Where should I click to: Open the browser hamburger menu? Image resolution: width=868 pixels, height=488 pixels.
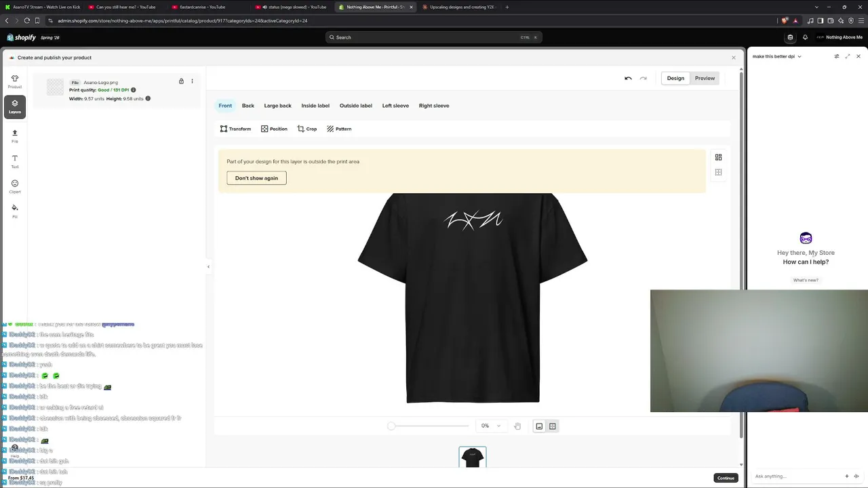pos(861,20)
